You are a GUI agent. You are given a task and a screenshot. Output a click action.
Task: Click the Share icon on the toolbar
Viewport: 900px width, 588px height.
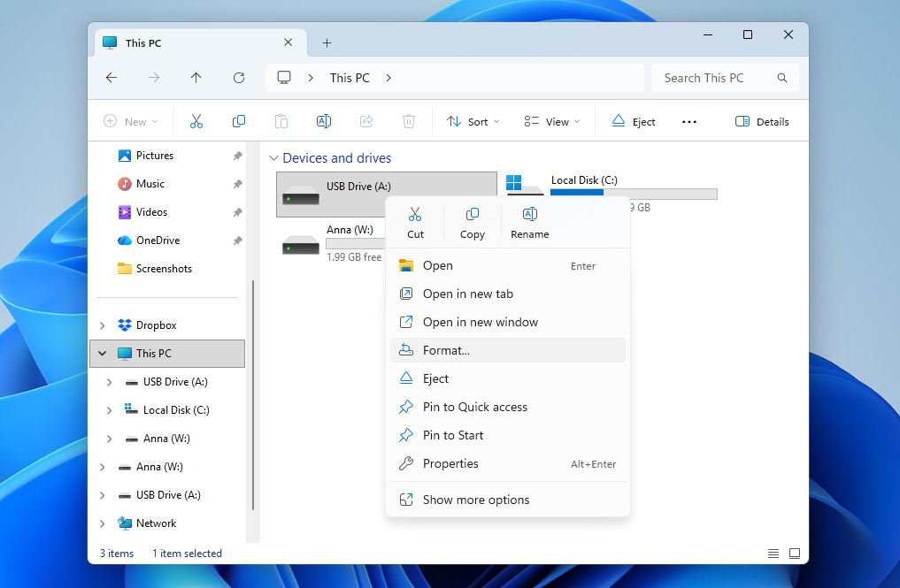coord(366,121)
